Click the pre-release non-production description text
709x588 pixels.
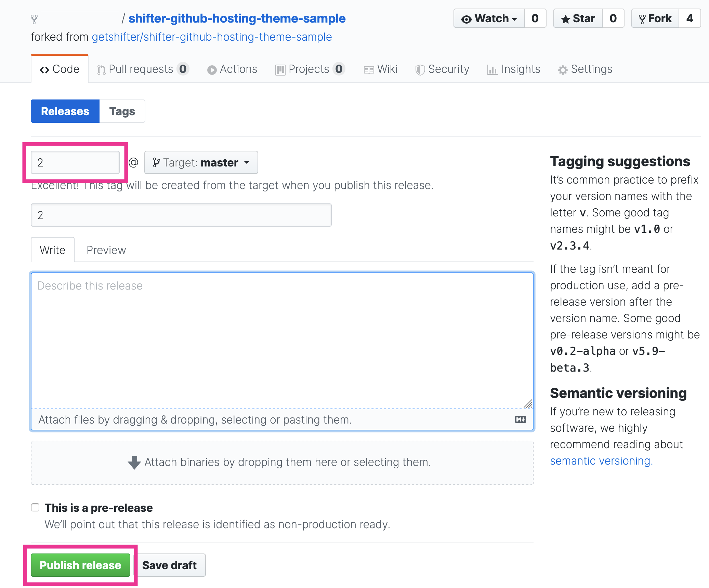click(218, 524)
